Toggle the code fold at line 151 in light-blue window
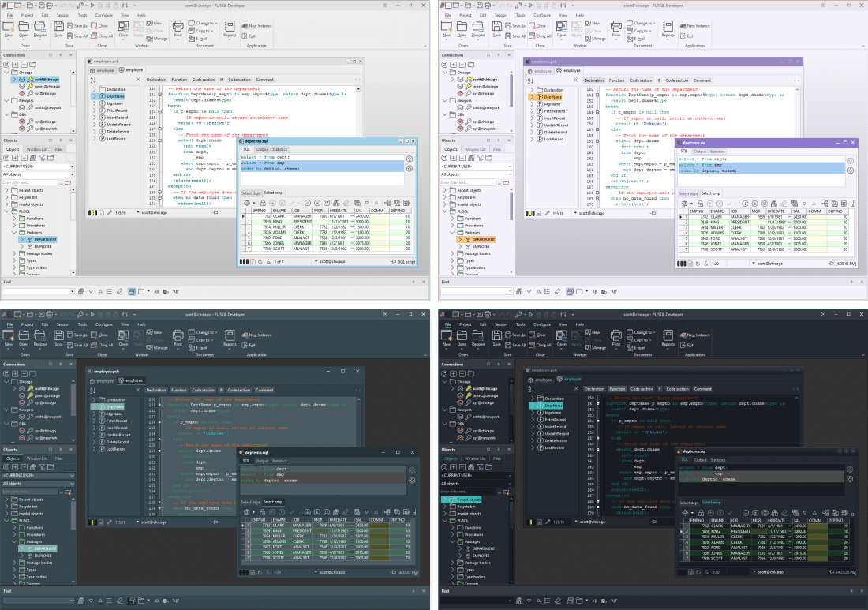This screenshot has width=868, height=610. (160, 94)
